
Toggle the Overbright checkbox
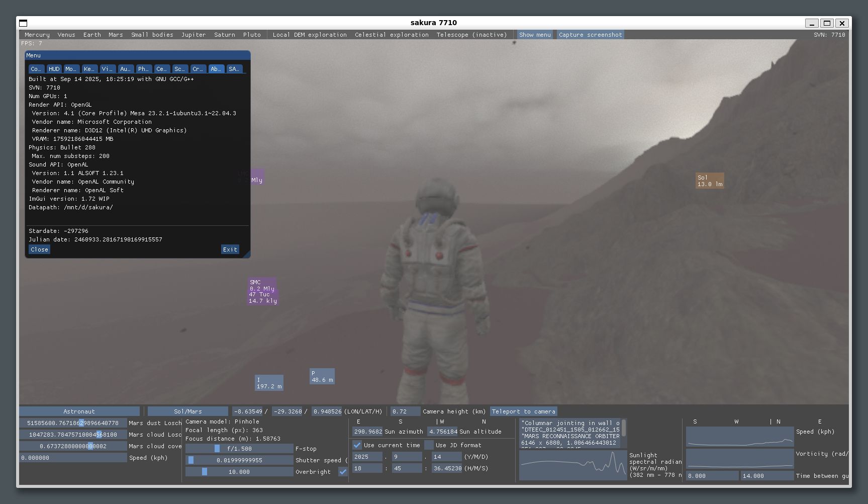343,472
